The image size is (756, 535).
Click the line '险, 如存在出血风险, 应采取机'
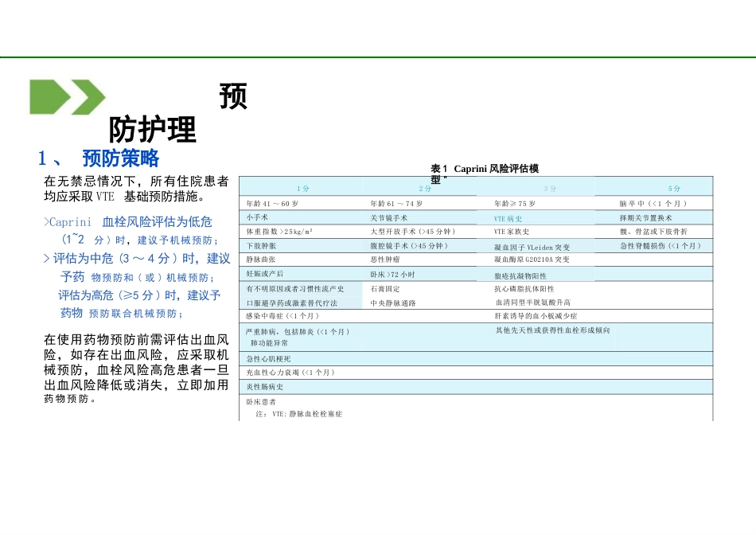coord(136,354)
